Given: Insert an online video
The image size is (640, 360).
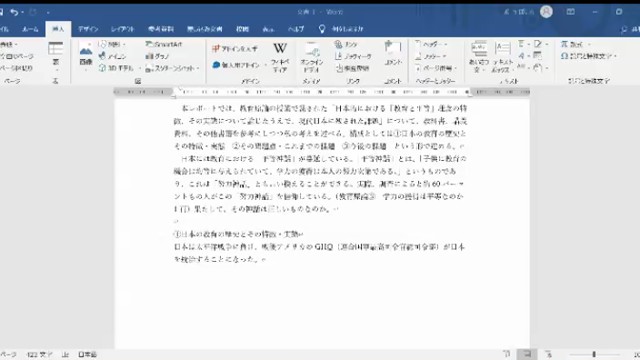Looking at the screenshot, I should pyautogui.click(x=312, y=57).
